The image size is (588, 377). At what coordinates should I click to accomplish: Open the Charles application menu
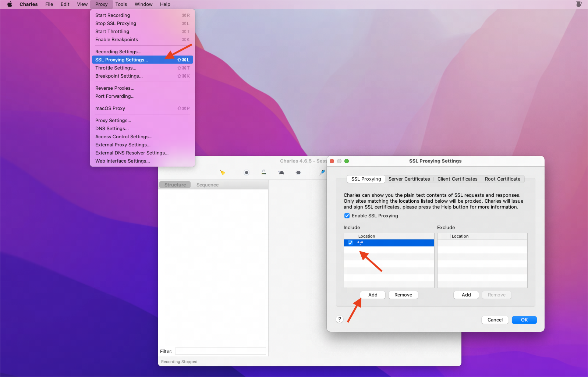(x=28, y=4)
